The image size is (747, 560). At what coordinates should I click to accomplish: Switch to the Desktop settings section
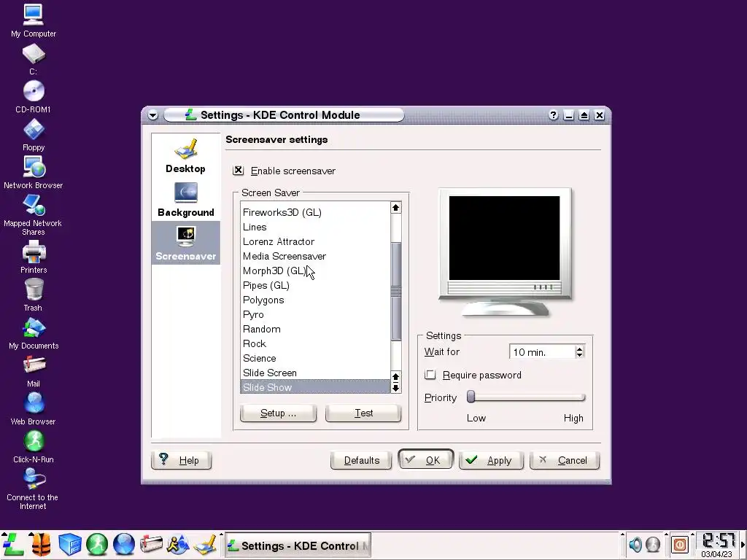[x=186, y=156]
